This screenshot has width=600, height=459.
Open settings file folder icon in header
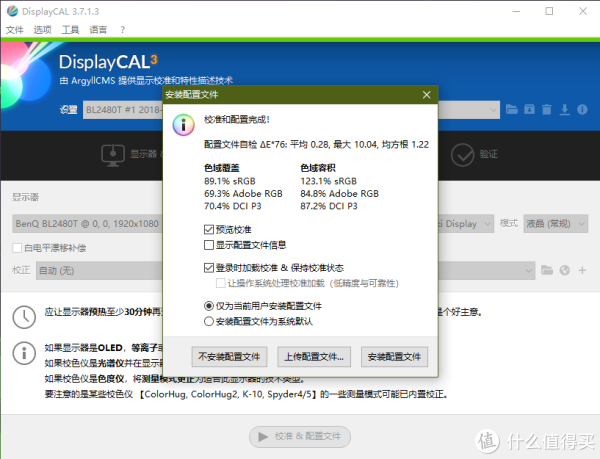pos(512,110)
